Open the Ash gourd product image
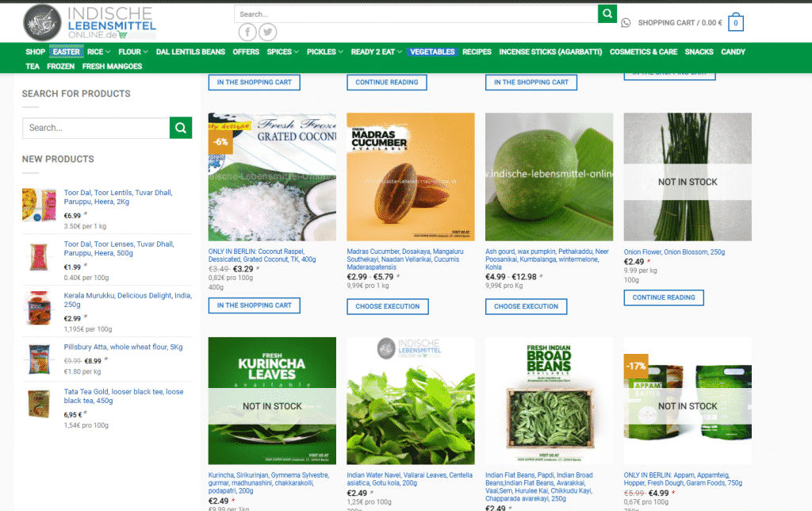812x511 pixels. pyautogui.click(x=549, y=177)
